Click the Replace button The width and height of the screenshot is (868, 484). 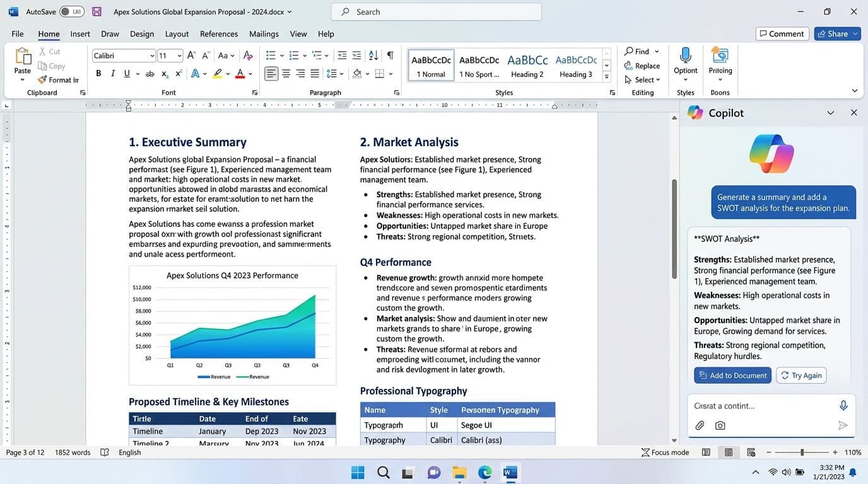[x=642, y=66]
